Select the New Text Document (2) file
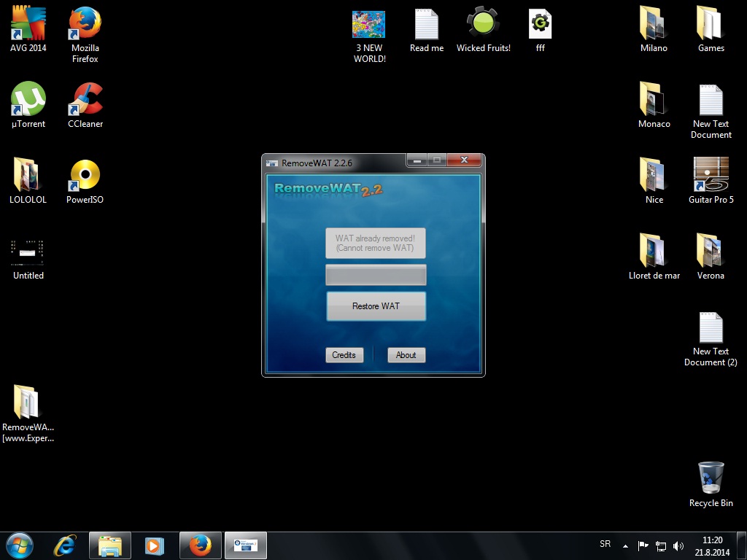 [711, 339]
